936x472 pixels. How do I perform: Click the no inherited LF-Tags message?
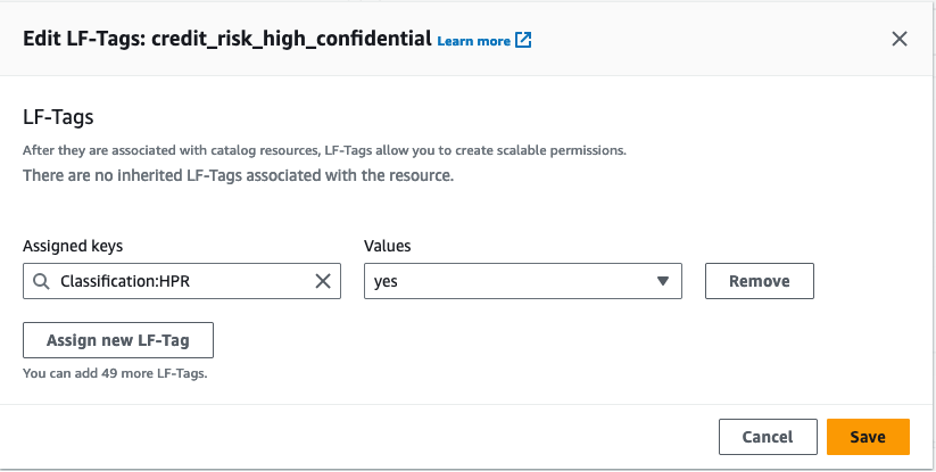(238, 176)
